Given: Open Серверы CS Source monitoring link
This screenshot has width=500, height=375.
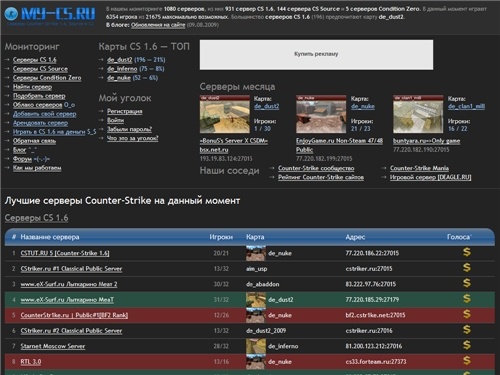Looking at the screenshot, I should coord(40,69).
